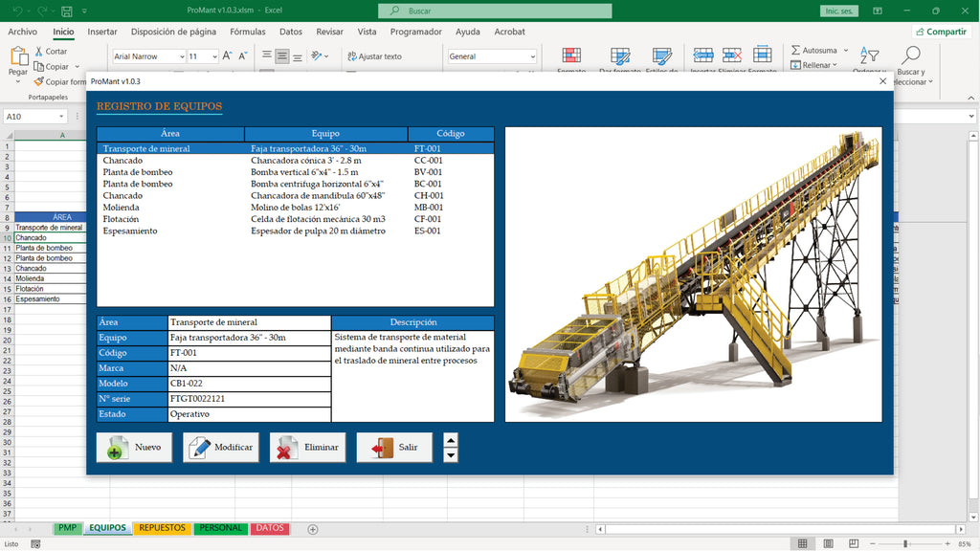The width and height of the screenshot is (980, 551).
Task: Switch to the DATOS sheet tab
Action: pos(270,528)
